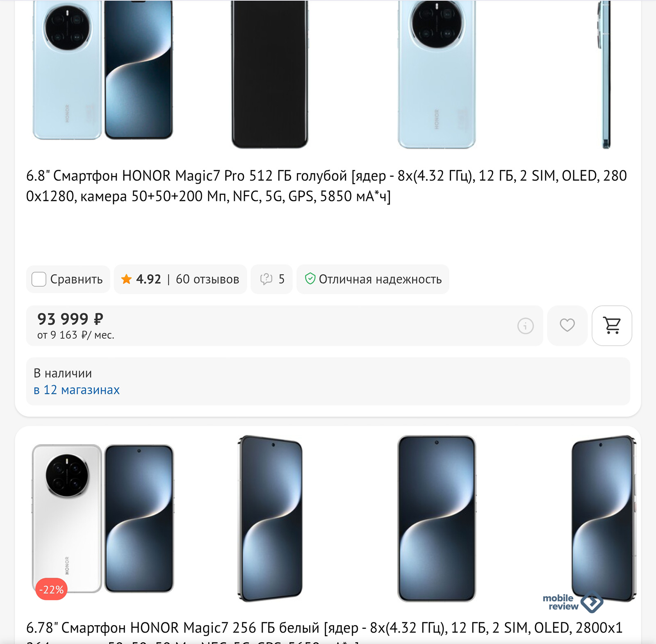Click the orange rating star

(126, 279)
